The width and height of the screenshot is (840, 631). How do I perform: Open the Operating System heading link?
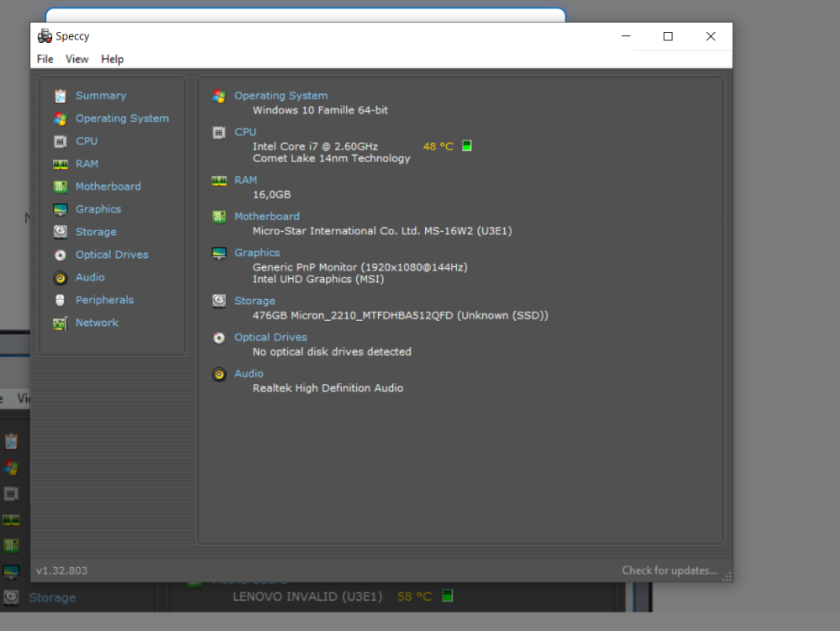(281, 96)
